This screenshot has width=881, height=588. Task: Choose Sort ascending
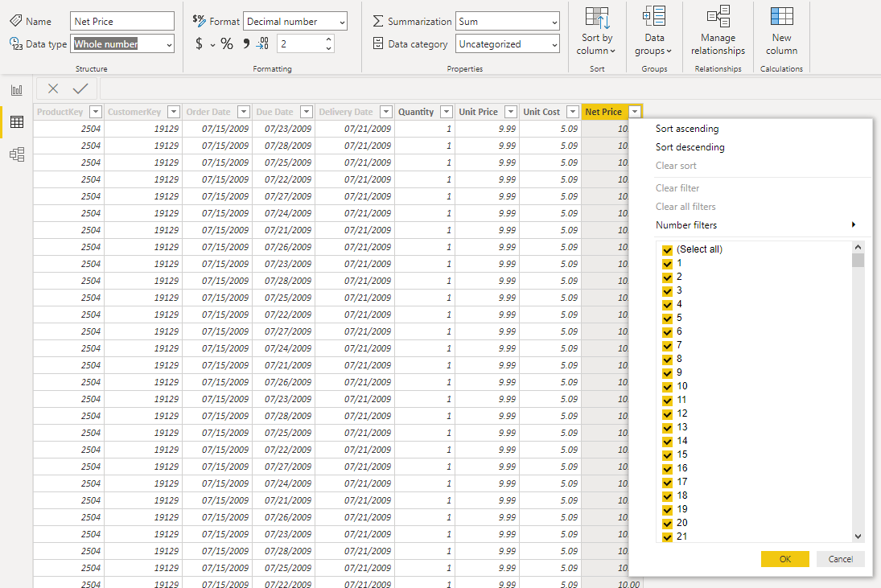pyautogui.click(x=686, y=129)
